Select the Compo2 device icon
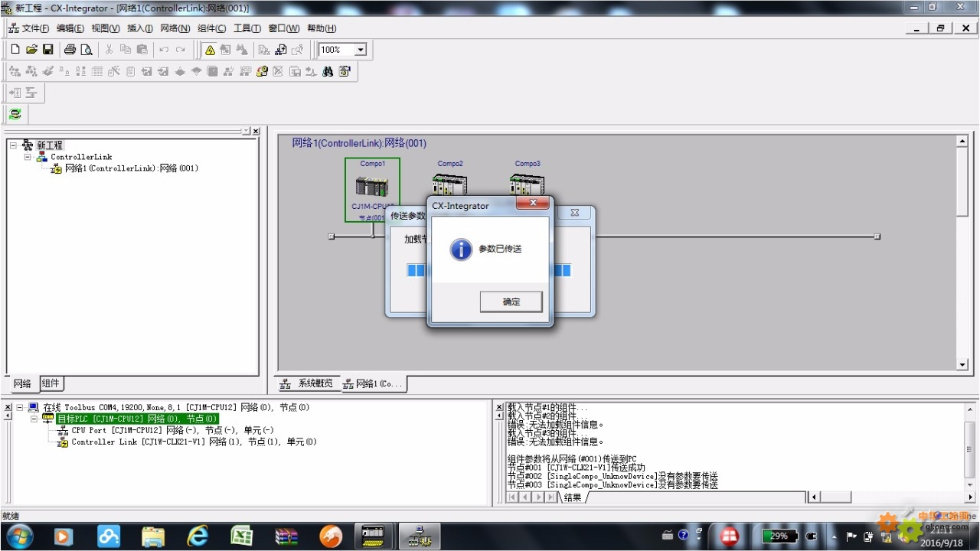The image size is (980, 551). click(x=450, y=185)
